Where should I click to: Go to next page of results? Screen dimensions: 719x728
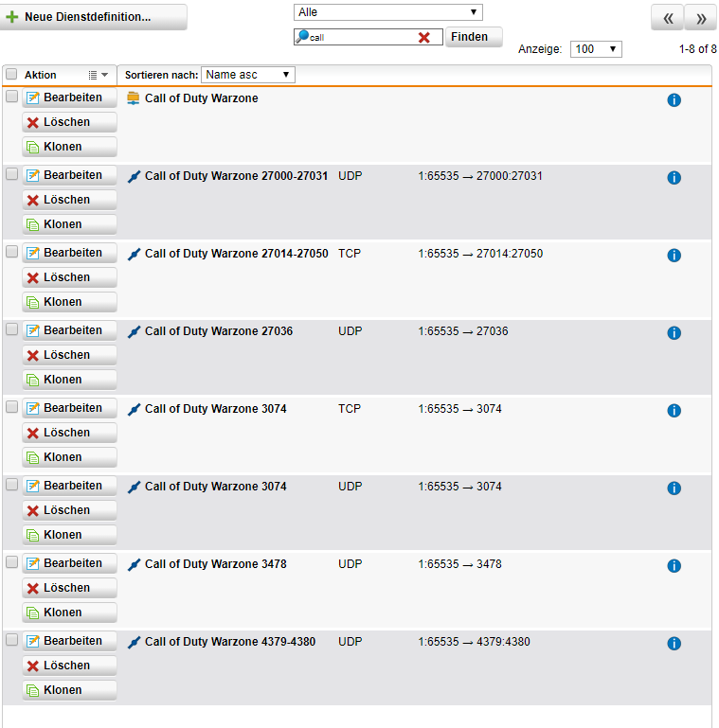click(x=700, y=18)
